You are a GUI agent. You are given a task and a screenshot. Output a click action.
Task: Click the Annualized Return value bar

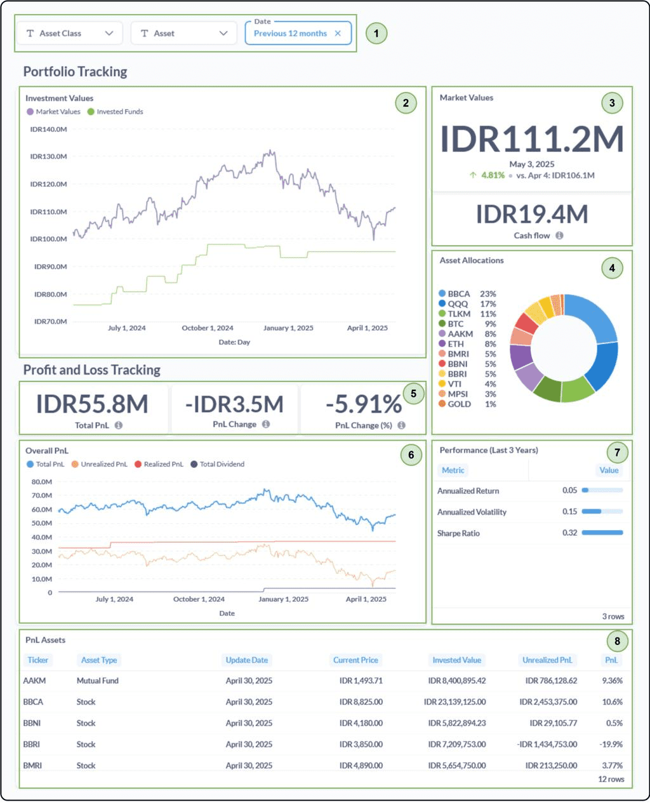[602, 490]
